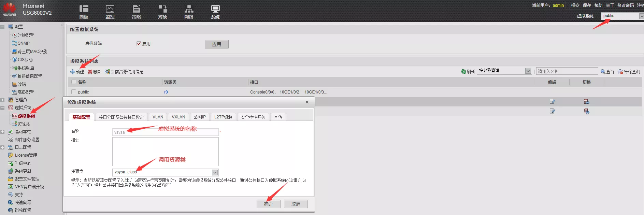
Task: Expand the 管理员 tree node
Action: point(3,100)
